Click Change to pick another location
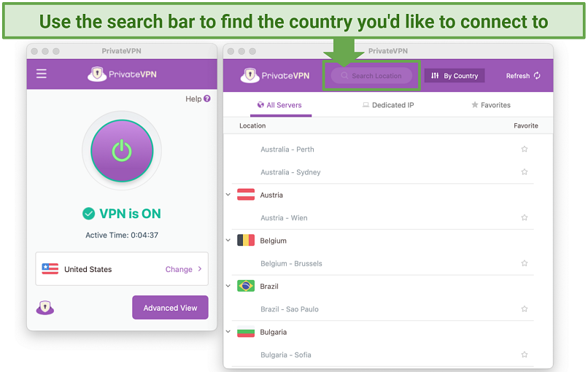588x372 pixels. pyautogui.click(x=179, y=269)
